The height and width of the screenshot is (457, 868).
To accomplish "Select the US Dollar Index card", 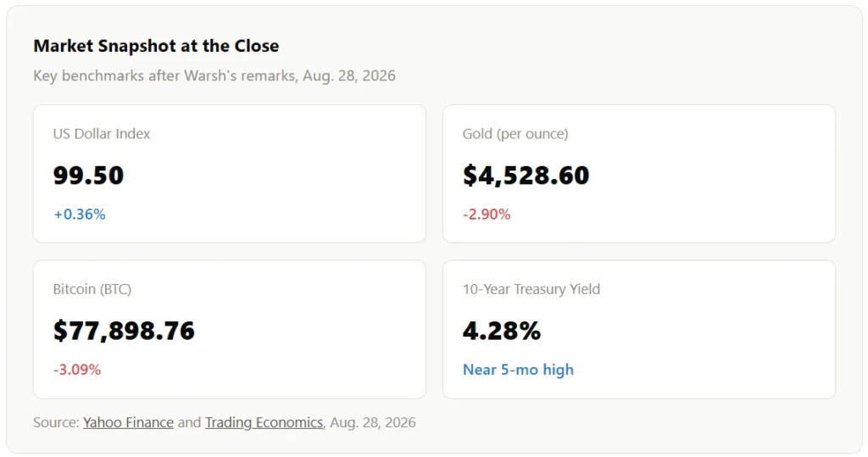I will [x=229, y=173].
